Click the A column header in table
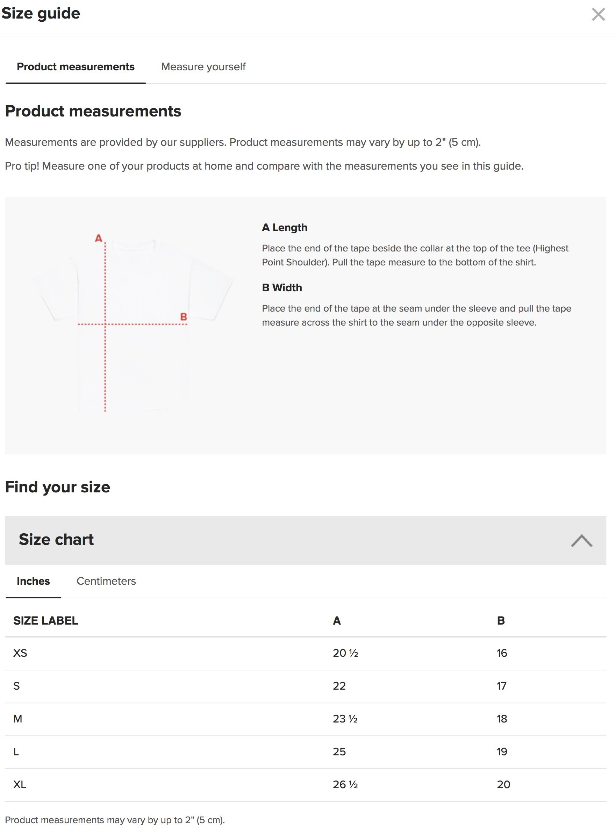Screen dimensions: 616x840 pyautogui.click(x=337, y=621)
